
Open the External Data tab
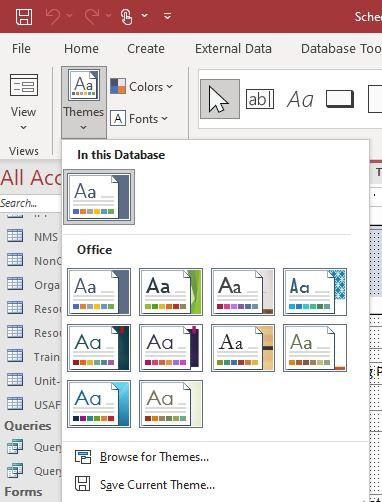click(233, 49)
